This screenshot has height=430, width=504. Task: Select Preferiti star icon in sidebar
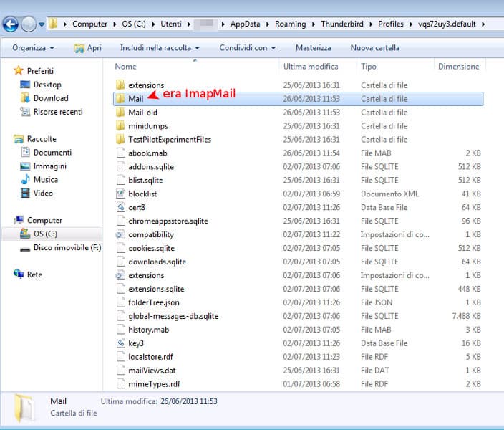coord(19,70)
